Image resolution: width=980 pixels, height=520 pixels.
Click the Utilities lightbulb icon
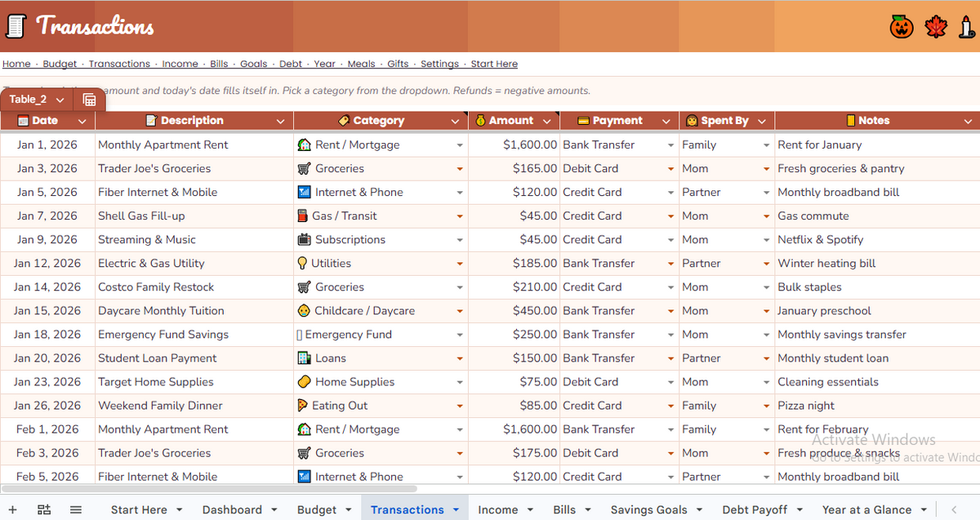[x=302, y=263]
